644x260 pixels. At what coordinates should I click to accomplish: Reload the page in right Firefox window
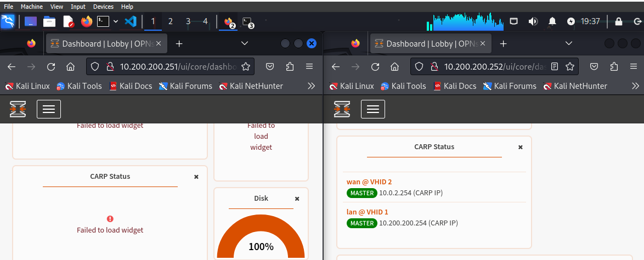click(375, 66)
